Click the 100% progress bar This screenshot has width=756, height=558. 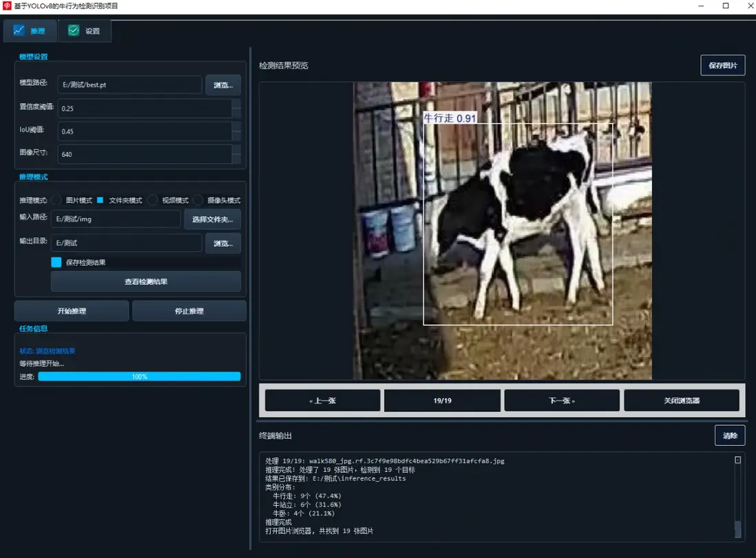pyautogui.click(x=139, y=376)
